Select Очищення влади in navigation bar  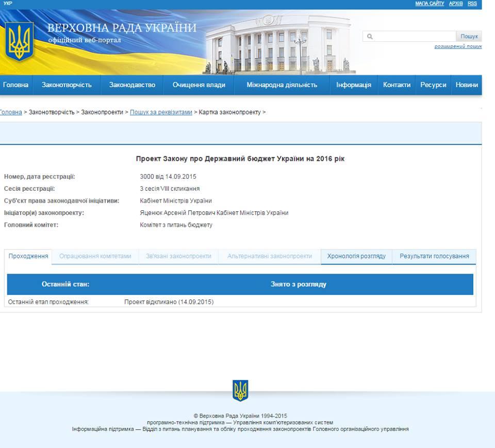pyautogui.click(x=199, y=85)
